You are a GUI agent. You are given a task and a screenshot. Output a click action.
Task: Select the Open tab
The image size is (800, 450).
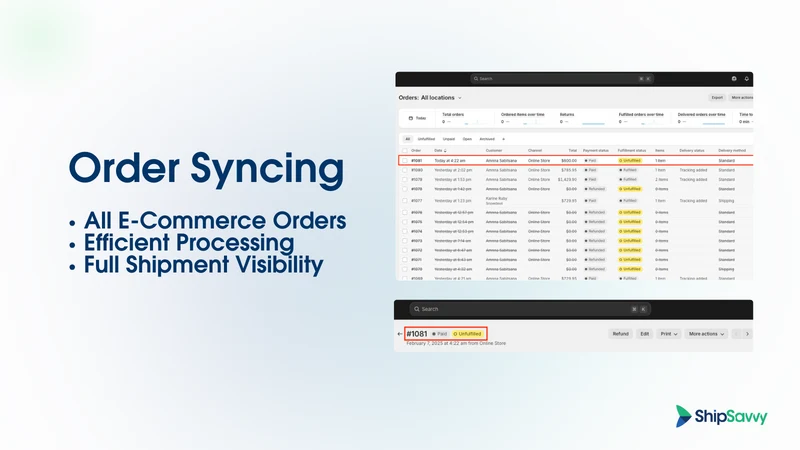point(467,139)
